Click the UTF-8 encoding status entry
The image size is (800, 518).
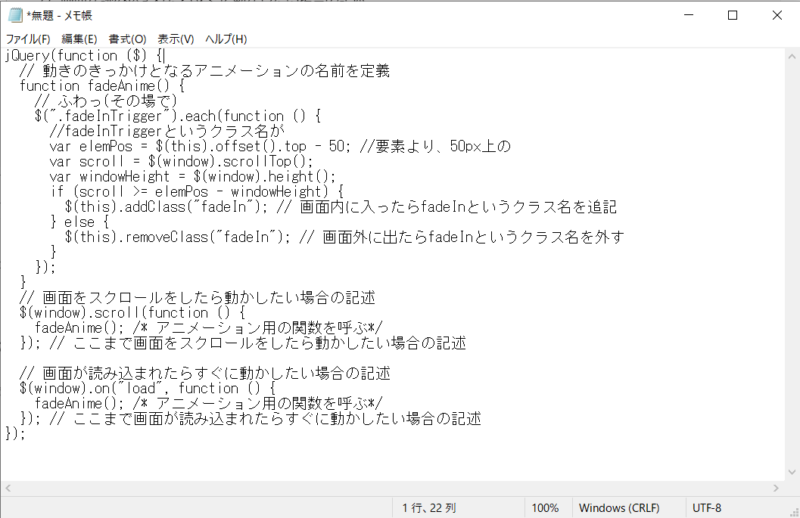(x=707, y=508)
